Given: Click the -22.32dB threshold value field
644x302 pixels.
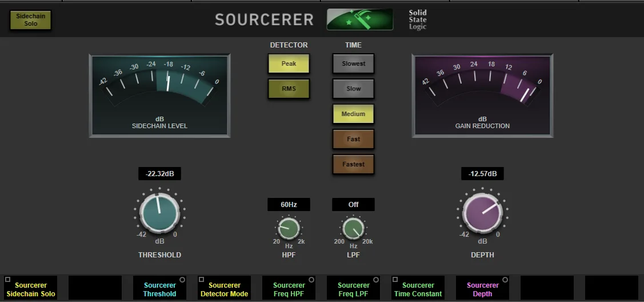Looking at the screenshot, I should (x=160, y=174).
